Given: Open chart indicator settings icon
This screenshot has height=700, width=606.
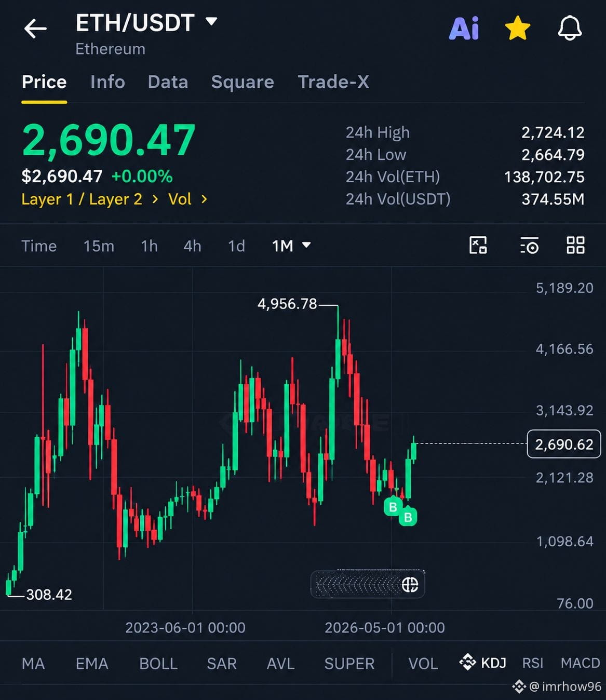Looking at the screenshot, I should [x=529, y=245].
